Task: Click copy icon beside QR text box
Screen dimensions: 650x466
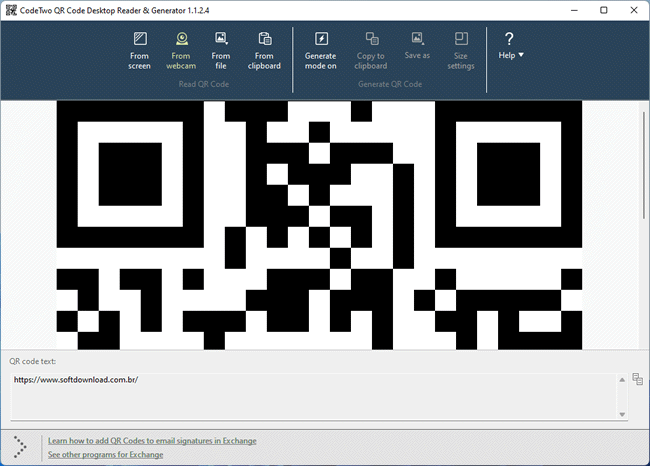Action: point(637,379)
